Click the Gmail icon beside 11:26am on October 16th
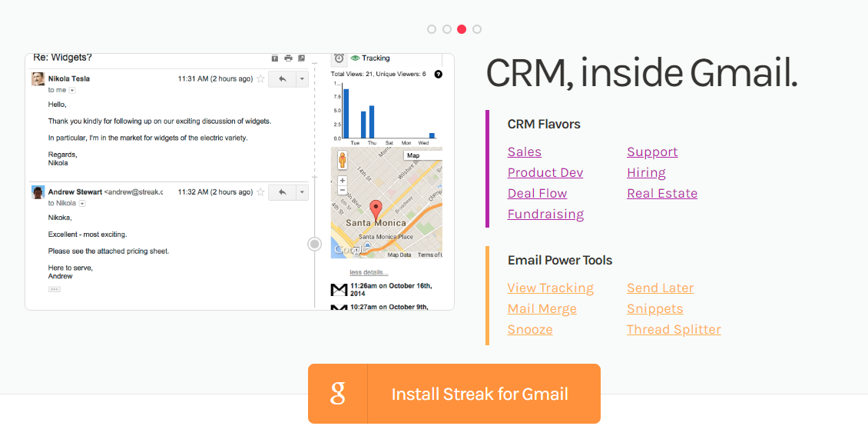 (x=339, y=290)
